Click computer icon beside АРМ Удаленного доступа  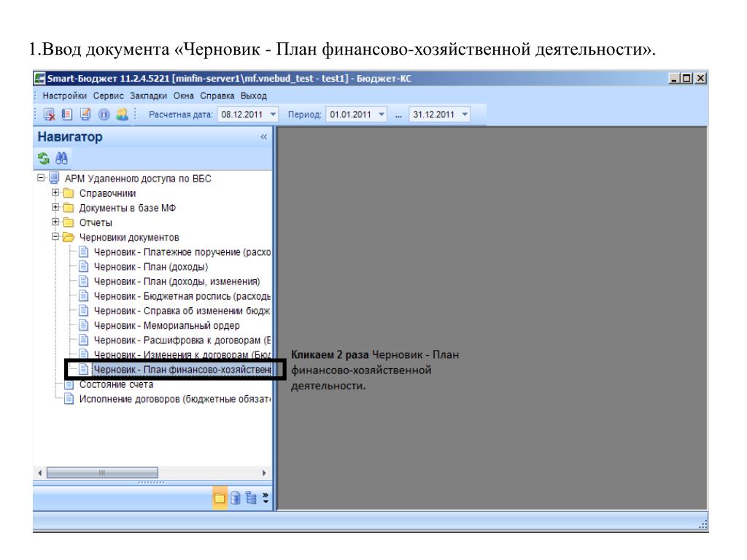(54, 178)
